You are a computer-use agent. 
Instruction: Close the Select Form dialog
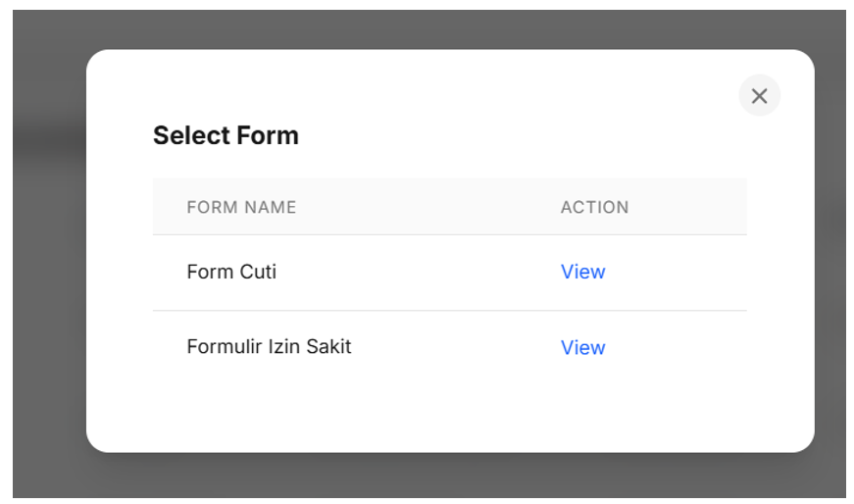point(759,95)
